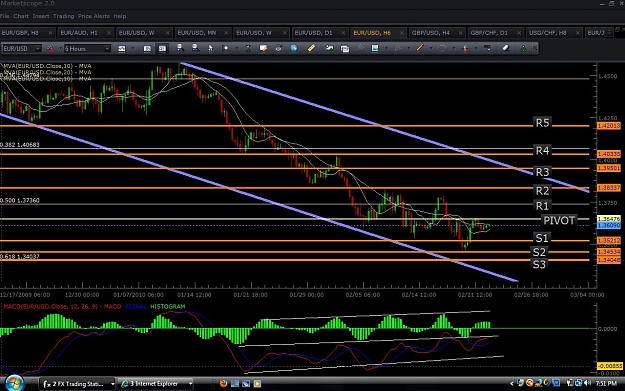This screenshot has height=391, width=625.
Task: Select the cursor pointer tool
Action: 210,48
